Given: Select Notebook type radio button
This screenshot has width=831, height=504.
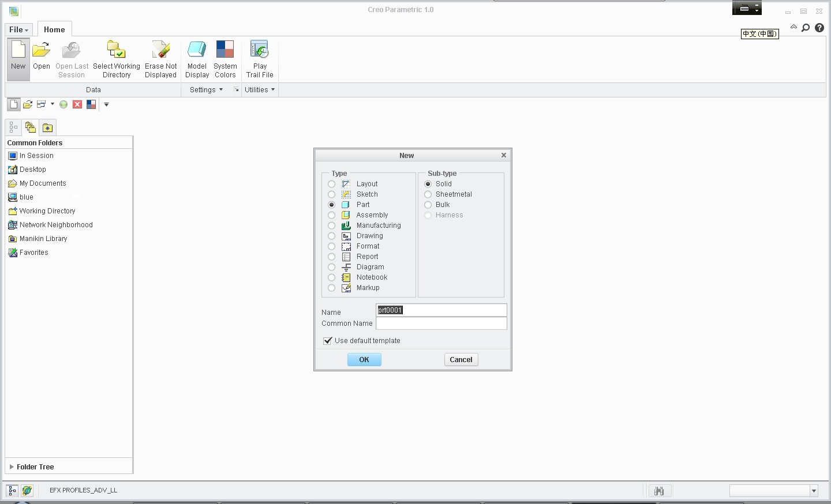Looking at the screenshot, I should 331,277.
